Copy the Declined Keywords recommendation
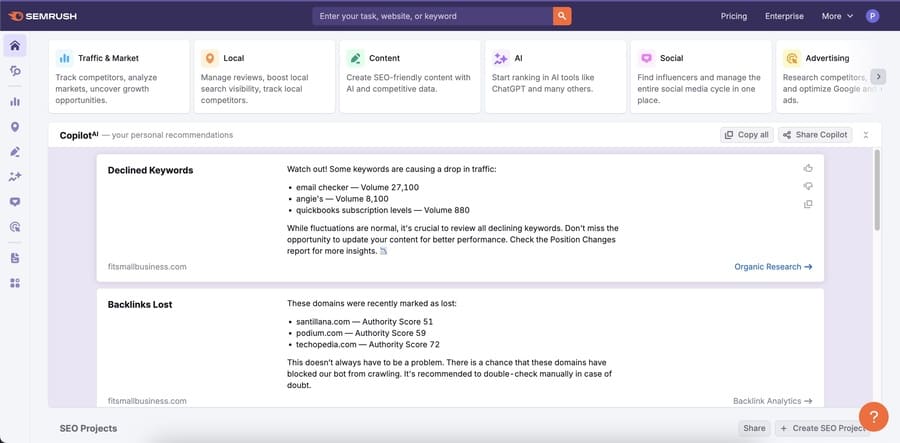Image resolution: width=900 pixels, height=443 pixels. click(808, 204)
